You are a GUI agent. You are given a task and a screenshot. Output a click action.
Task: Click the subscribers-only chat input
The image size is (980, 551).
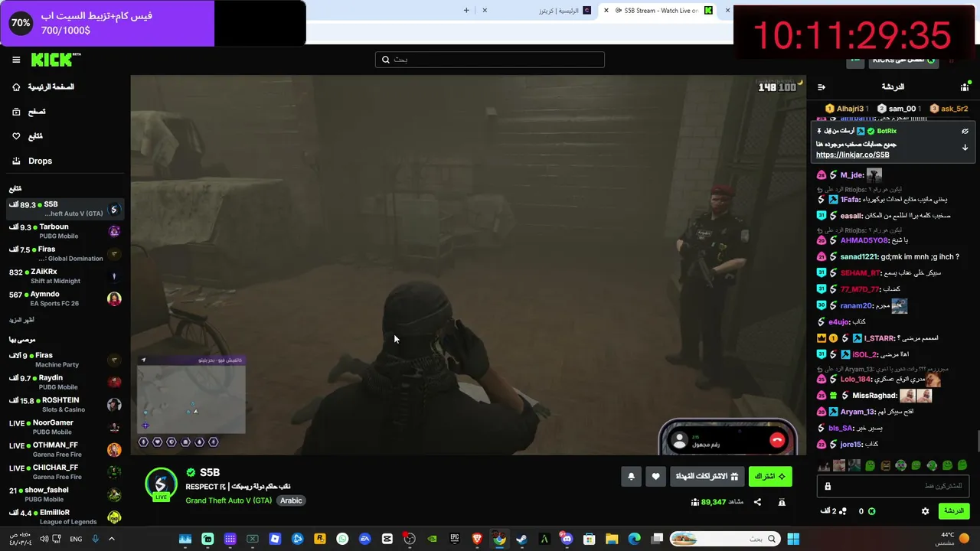click(892, 486)
